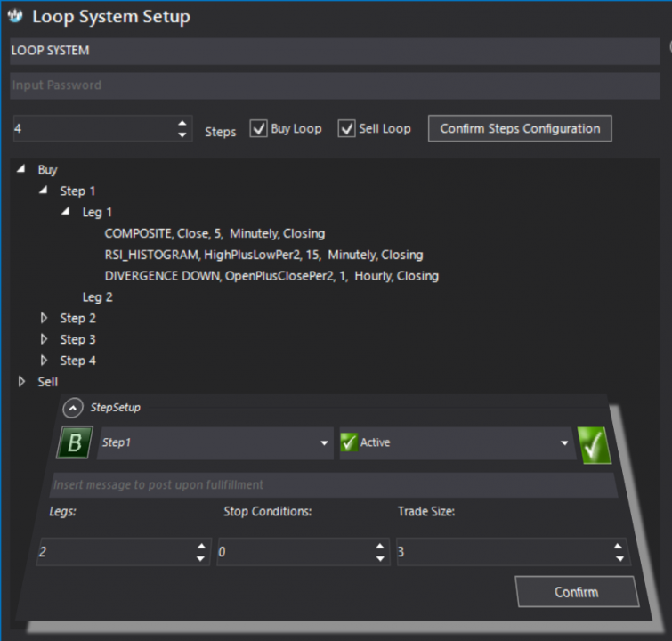Collapse the StepSetup panel with the circle arrow
Viewport: 672px width, 641px height.
[73, 408]
